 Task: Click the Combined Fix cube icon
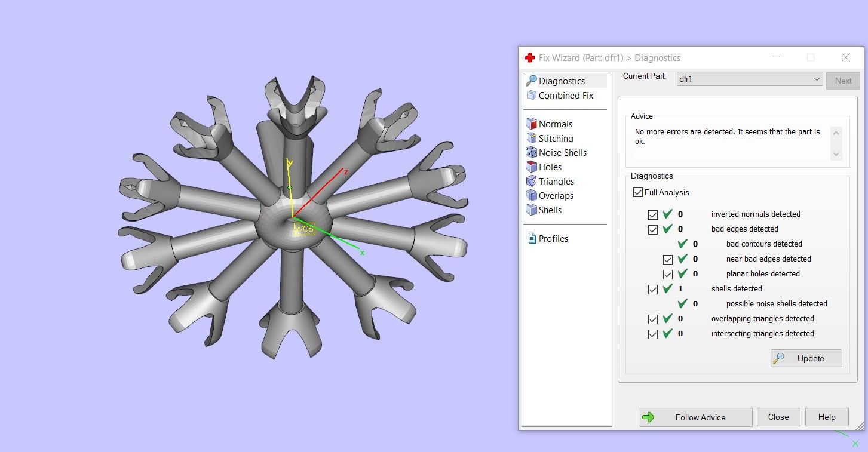531,95
